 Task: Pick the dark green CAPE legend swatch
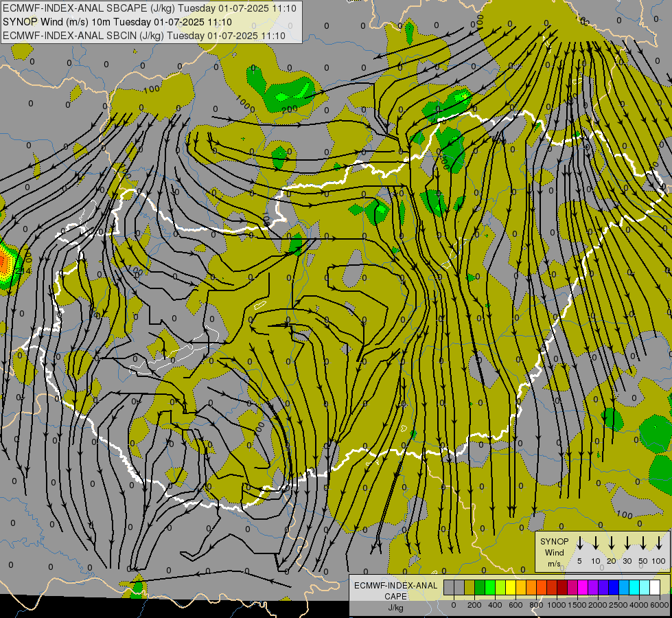click(x=480, y=587)
